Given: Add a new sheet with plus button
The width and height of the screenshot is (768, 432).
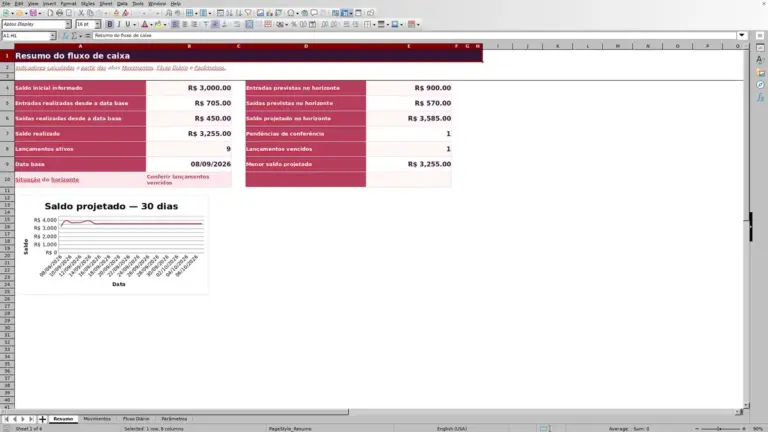Looking at the screenshot, I should (x=42, y=419).
